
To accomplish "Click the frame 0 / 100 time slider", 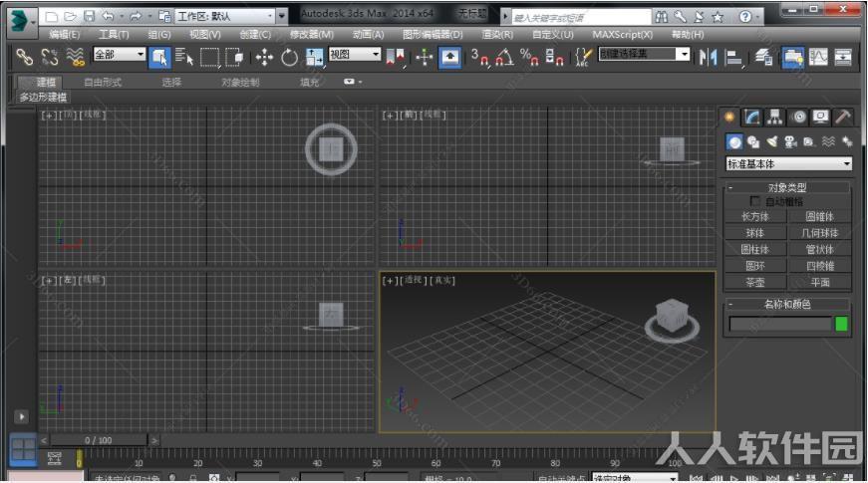I will coord(99,440).
